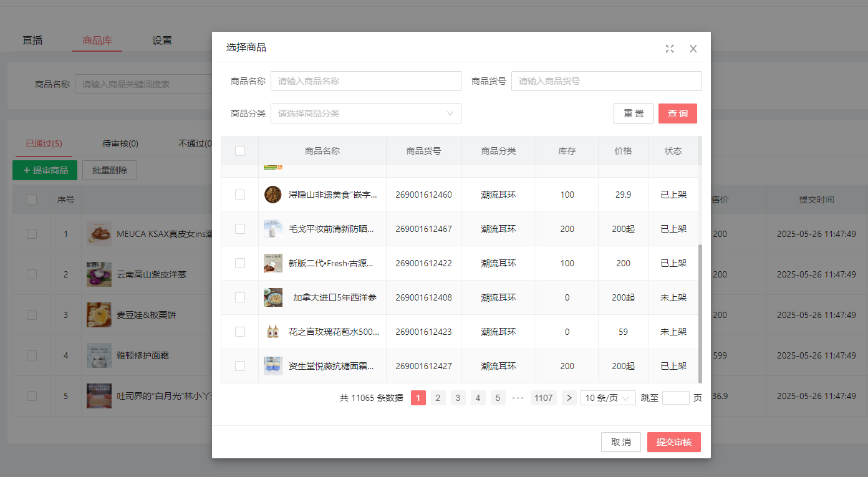The width and height of the screenshot is (868, 477).
Task: Click the pagination ellipsis to jump pages
Action: coord(518,398)
